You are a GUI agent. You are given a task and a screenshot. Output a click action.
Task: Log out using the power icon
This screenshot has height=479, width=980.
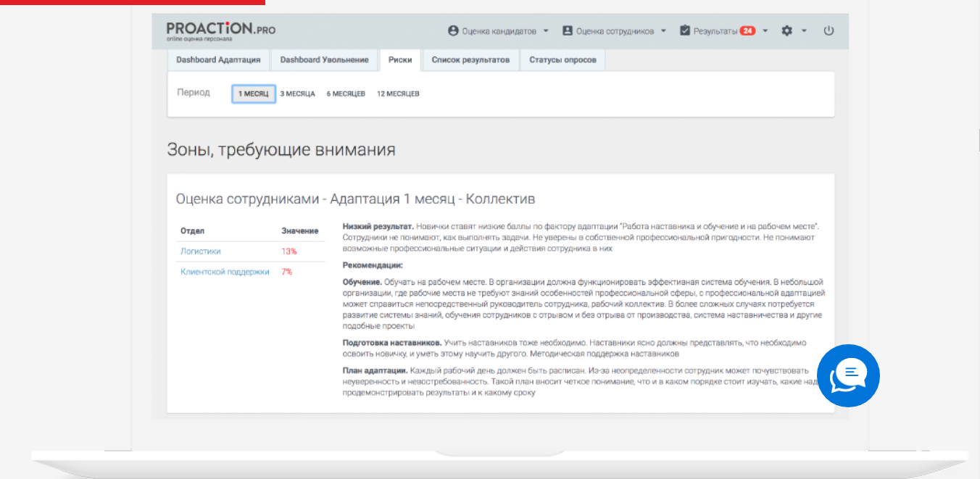point(829,31)
